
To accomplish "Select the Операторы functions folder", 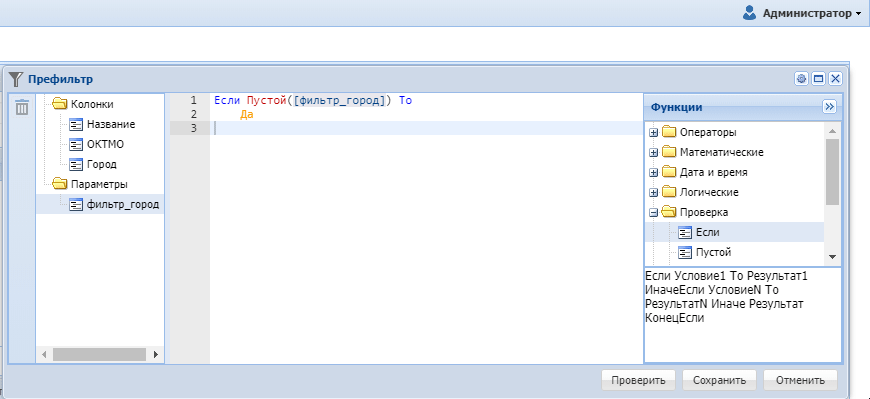I will [708, 133].
